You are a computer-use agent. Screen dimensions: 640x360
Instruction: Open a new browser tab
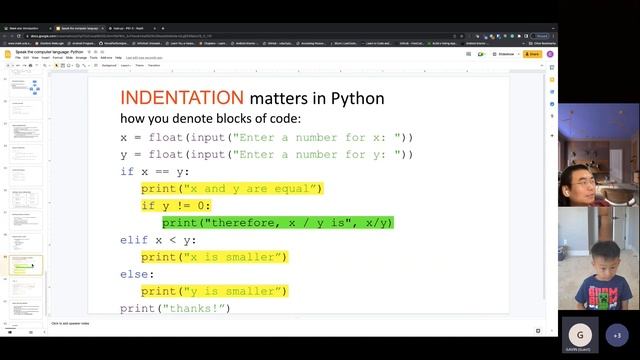(x=163, y=28)
